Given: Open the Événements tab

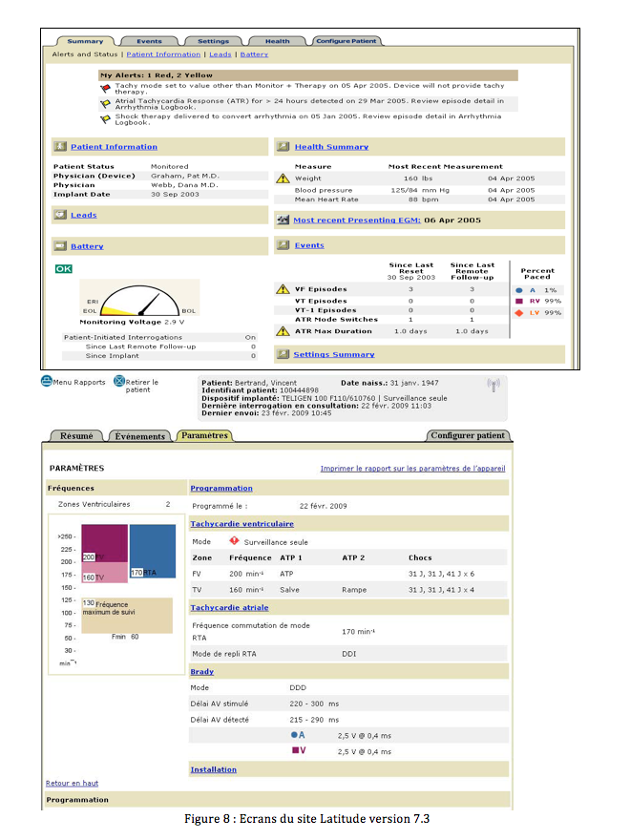Looking at the screenshot, I should [139, 436].
